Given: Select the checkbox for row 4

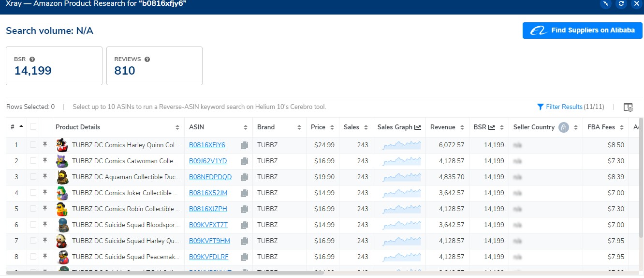Looking at the screenshot, I should (x=33, y=193).
